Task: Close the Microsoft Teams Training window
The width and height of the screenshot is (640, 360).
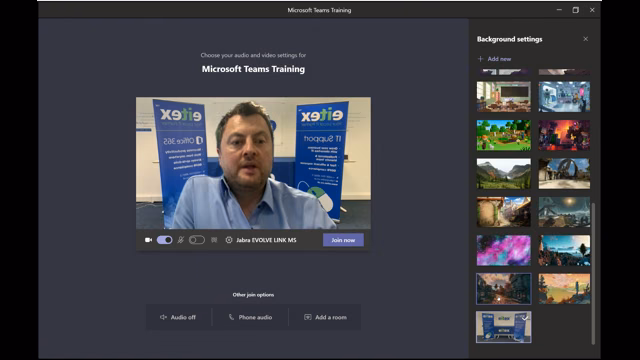Action: tap(592, 10)
